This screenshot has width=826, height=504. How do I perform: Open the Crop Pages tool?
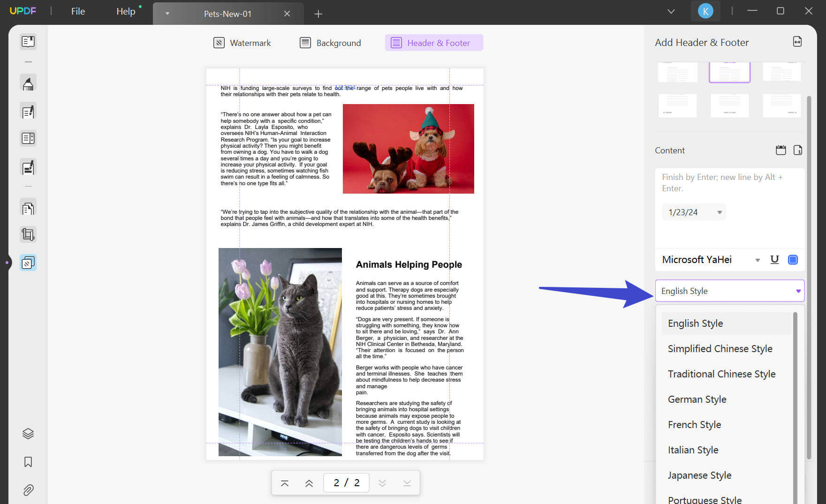28,234
